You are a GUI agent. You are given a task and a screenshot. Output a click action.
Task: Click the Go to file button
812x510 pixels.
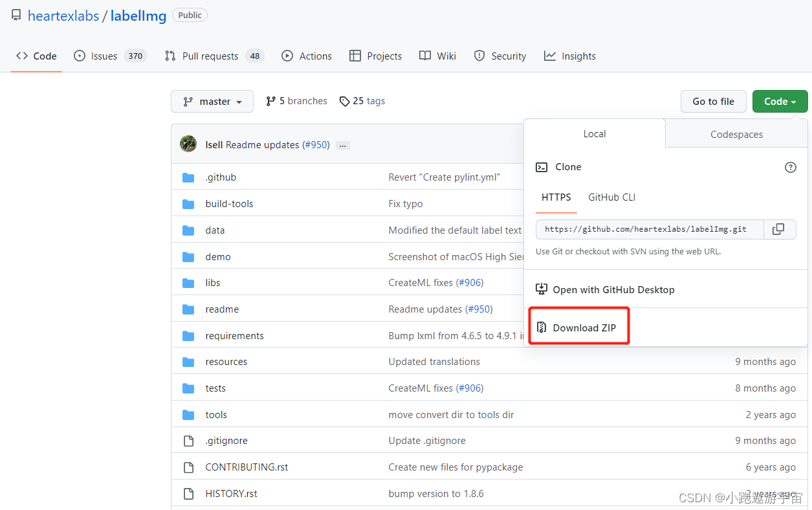tap(714, 102)
